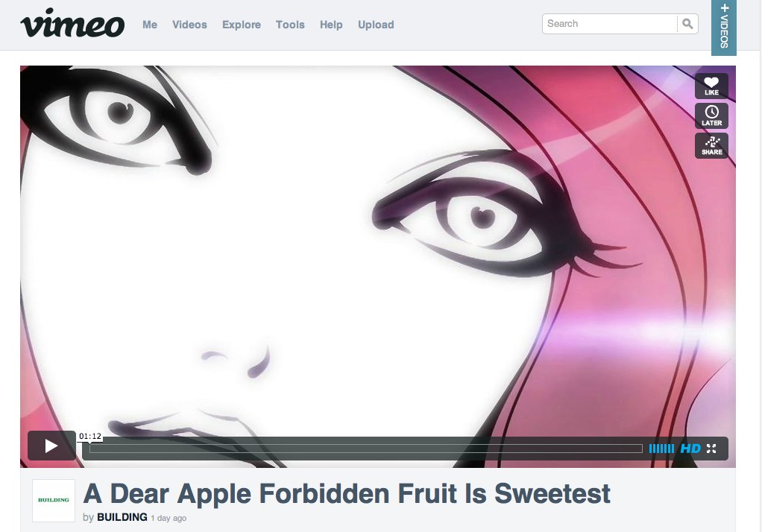Toggle HD quality in the player
The image size is (762, 532).
click(690, 449)
